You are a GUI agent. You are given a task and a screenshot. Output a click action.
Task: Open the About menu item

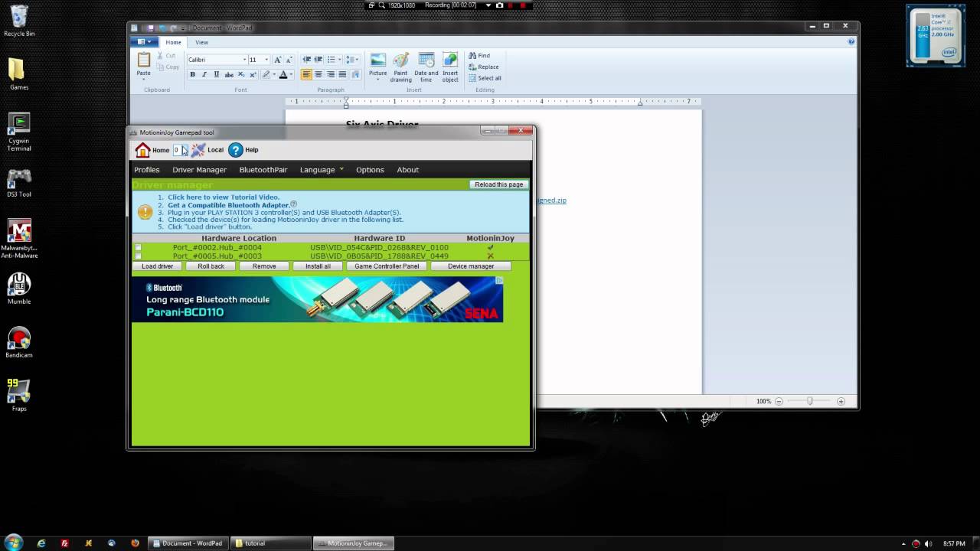pyautogui.click(x=408, y=170)
